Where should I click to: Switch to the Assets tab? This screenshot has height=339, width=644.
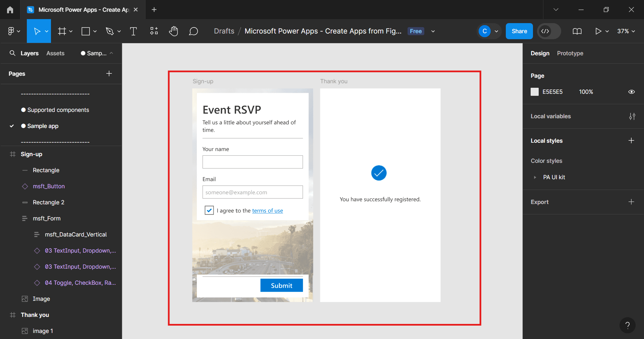tap(55, 53)
